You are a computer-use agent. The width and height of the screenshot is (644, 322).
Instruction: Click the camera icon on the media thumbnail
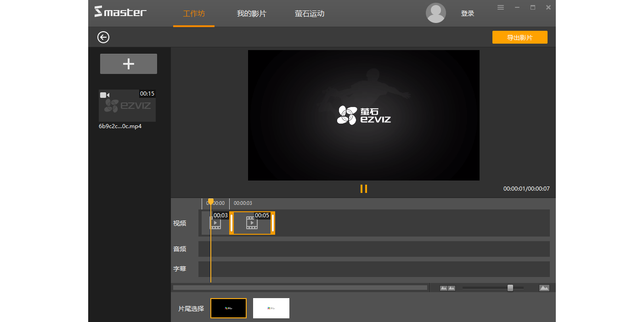104,95
